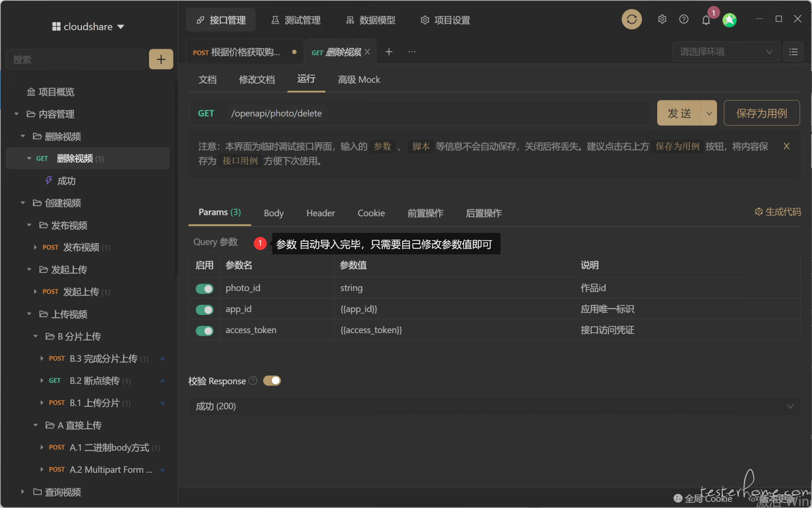Open the 发送 button dropdown arrow

709,113
